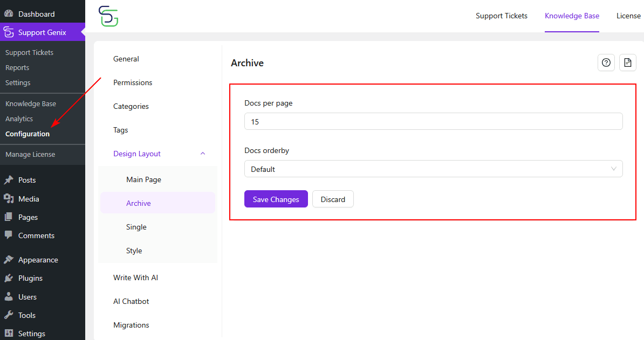Click the Docs per page field
The width and height of the screenshot is (644, 340).
433,122
